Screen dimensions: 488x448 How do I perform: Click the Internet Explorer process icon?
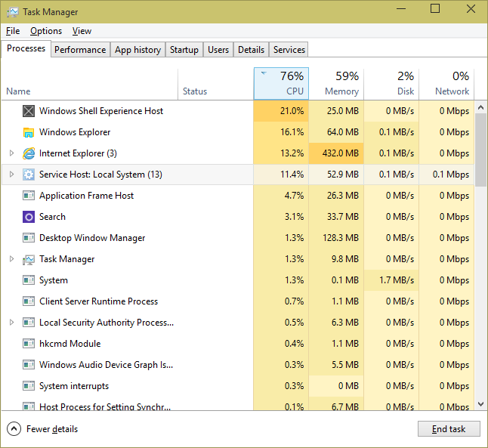click(29, 153)
